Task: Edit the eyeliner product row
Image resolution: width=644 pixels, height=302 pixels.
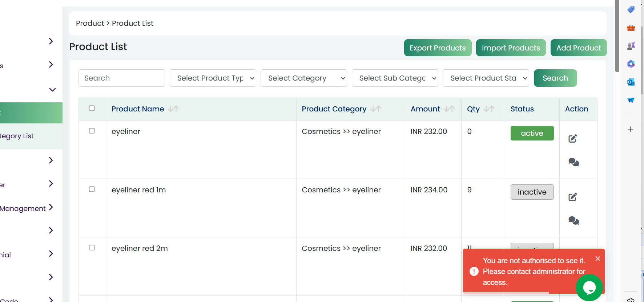Action: pos(573,138)
